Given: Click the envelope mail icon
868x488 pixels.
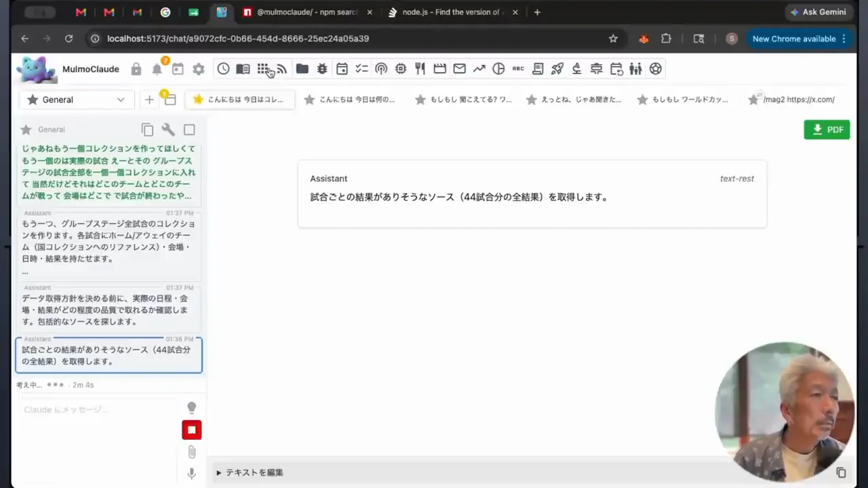Looking at the screenshot, I should click(459, 68).
